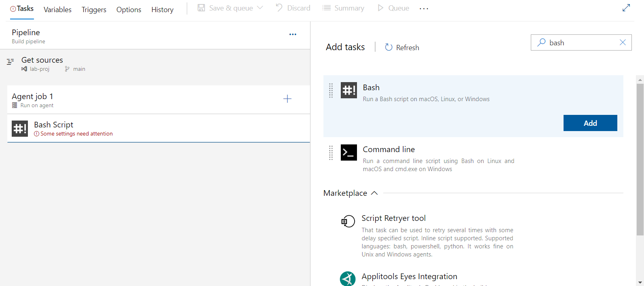Open the toolbar overflow ellipsis menu

(x=424, y=8)
